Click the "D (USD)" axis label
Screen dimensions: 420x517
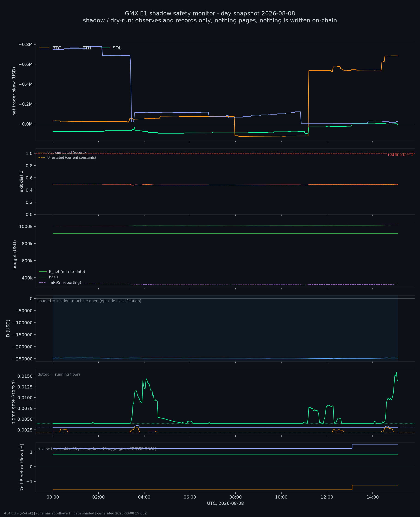[8, 328]
